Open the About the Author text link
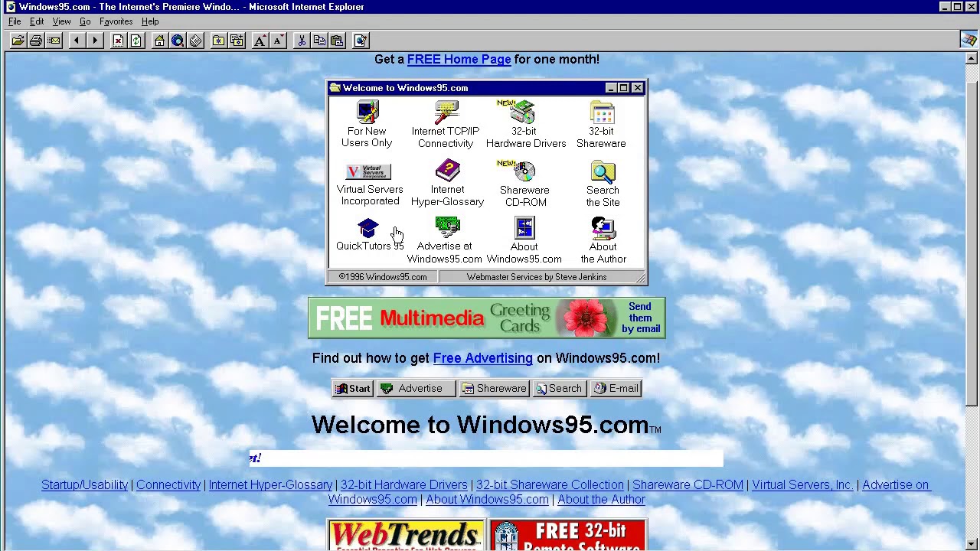 tap(601, 499)
